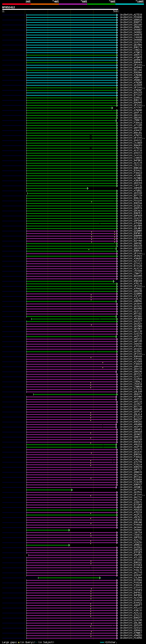Image resolution: width=146 pixels, height=644 pixels.
Task: Click label UniRef100_A9QVF7
Action: tap(131, 605)
